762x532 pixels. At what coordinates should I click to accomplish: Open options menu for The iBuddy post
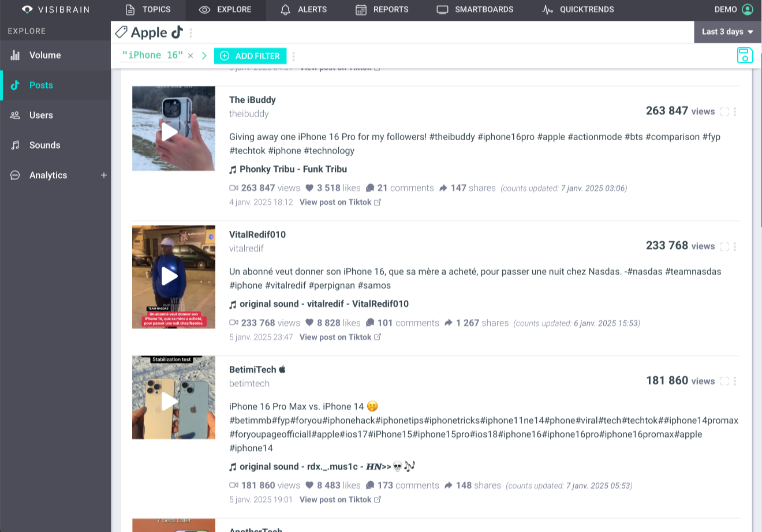point(735,111)
